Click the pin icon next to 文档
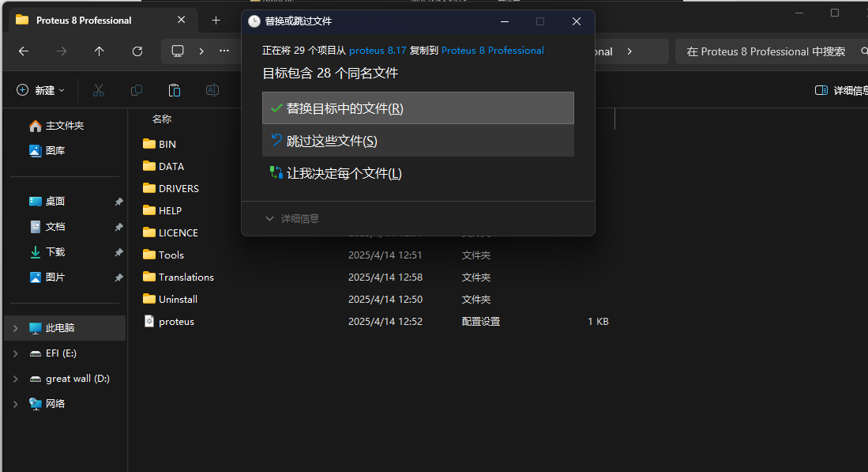Viewport: 868px width, 472px height. (x=118, y=227)
